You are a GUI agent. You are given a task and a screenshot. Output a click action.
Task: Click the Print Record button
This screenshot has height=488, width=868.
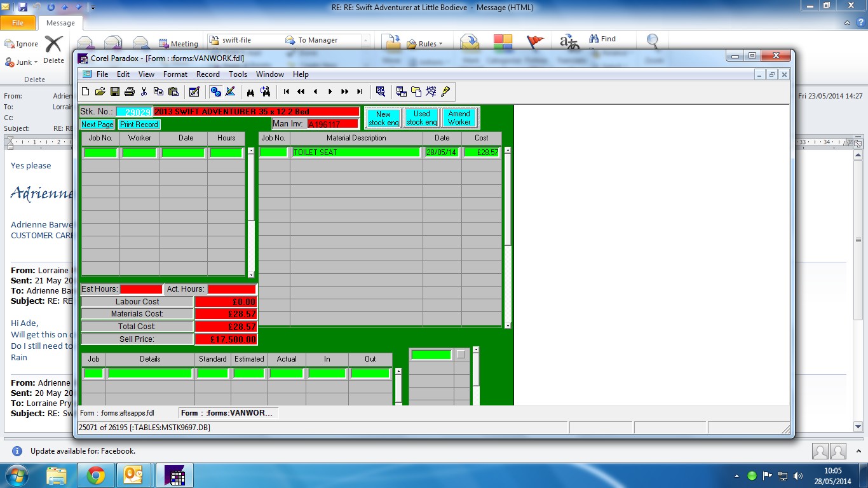click(139, 125)
